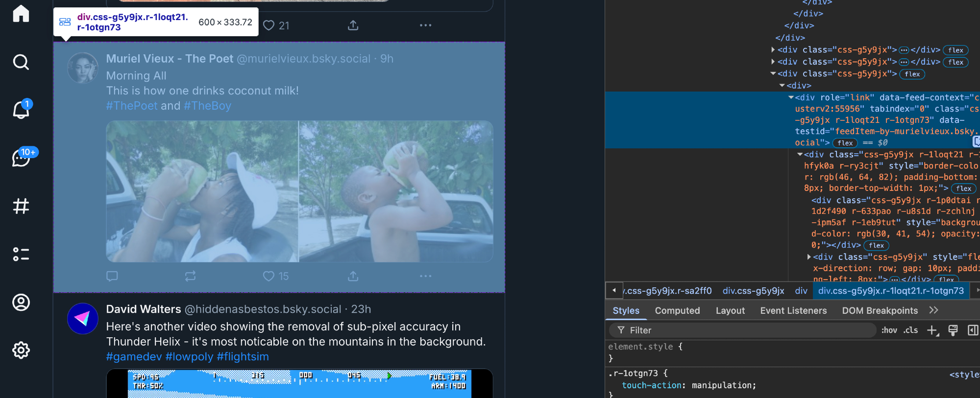Viewport: 980px width, 398px height.
Task: Open Chat messages icon with 10+ badge
Action: click(21, 158)
